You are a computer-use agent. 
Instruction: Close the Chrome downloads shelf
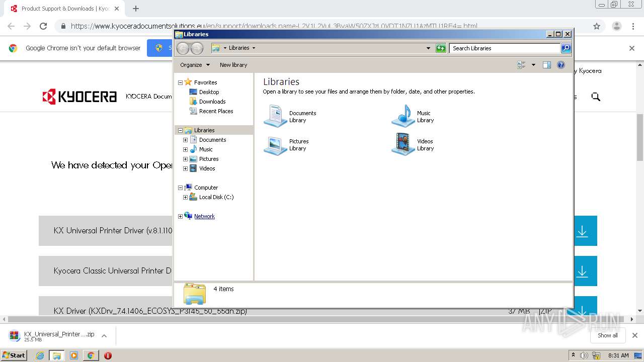(x=634, y=335)
